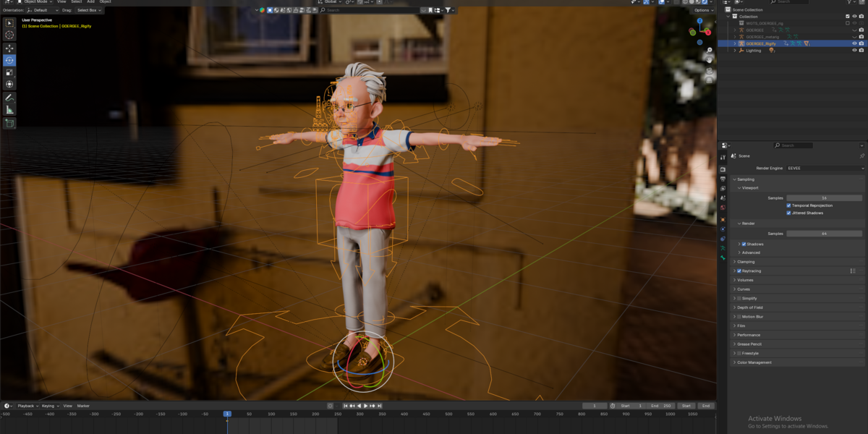Image resolution: width=868 pixels, height=434 pixels.
Task: Open the Add menu in the viewport header
Action: click(90, 2)
